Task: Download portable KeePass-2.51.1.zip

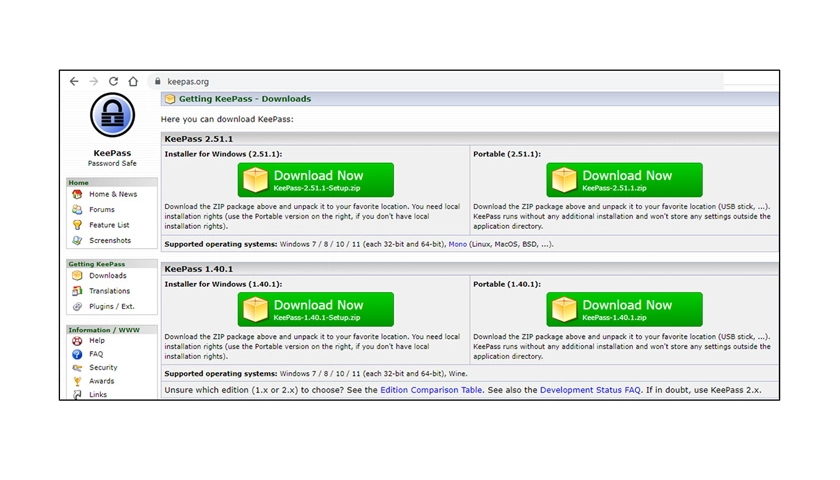Action: [624, 180]
